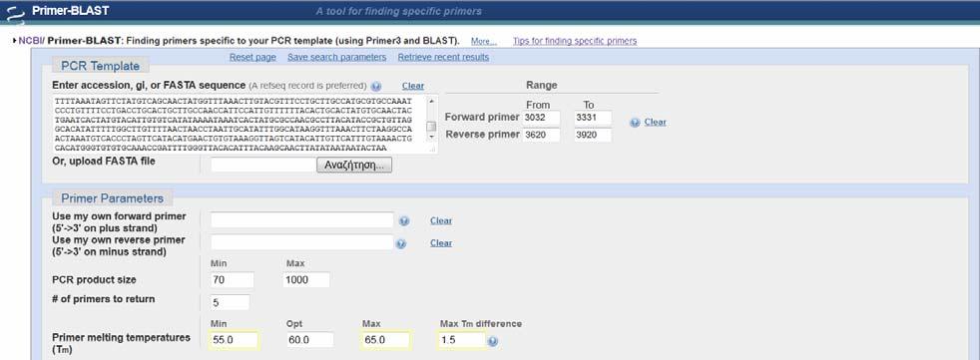Click the Primer-BLAST title text
Viewport: 980px width, 360px height.
71,11
